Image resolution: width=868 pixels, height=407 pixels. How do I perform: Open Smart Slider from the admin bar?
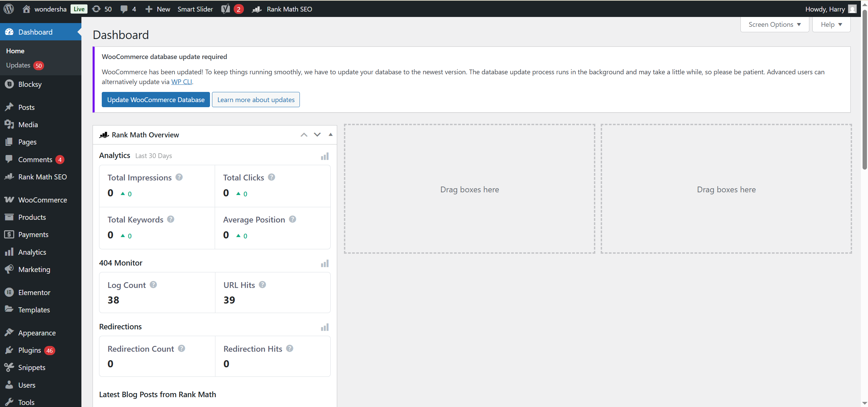click(195, 9)
